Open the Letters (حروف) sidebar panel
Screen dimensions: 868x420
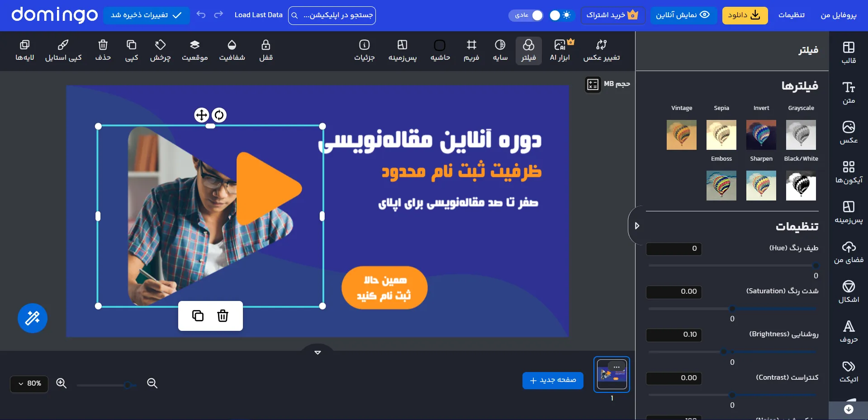849,331
